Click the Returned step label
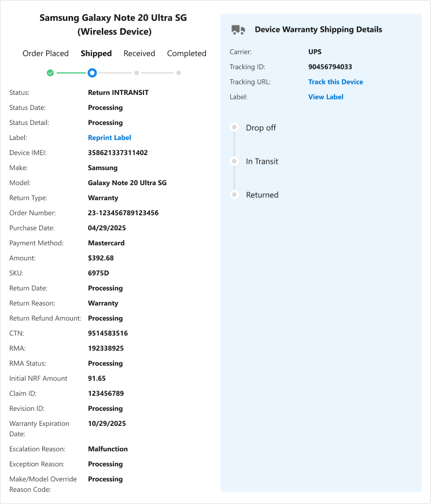 point(262,195)
